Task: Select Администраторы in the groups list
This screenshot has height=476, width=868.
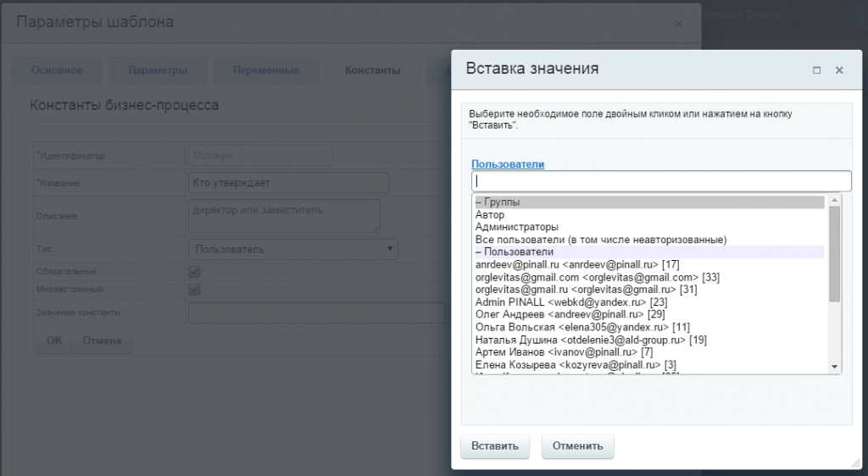Action: (x=517, y=227)
